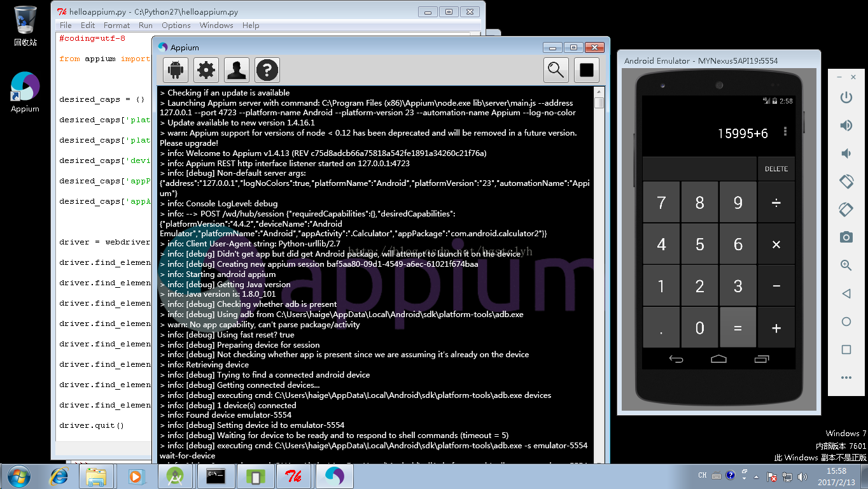The image size is (868, 489).
Task: Tap Android back navigation button
Action: tap(676, 359)
